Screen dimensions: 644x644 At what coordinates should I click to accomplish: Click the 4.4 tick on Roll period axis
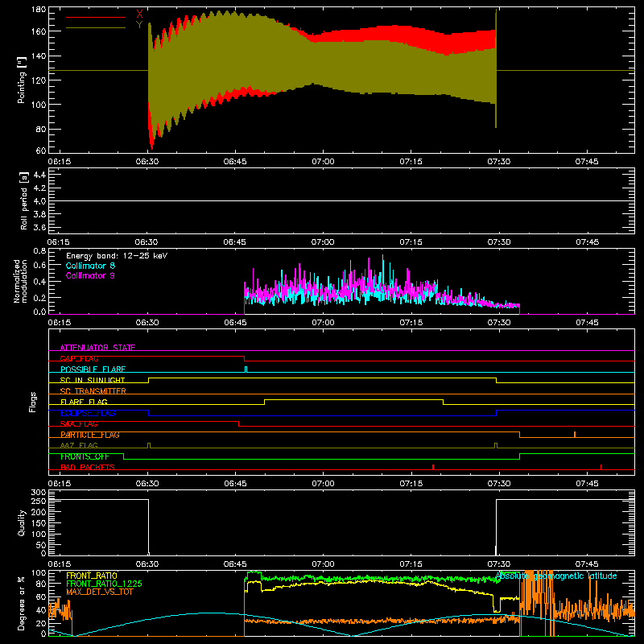[39, 175]
